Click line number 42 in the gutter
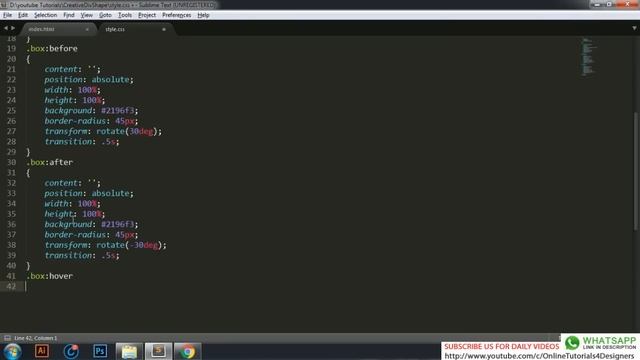Image resolution: width=640 pixels, height=360 pixels. pos(11,286)
